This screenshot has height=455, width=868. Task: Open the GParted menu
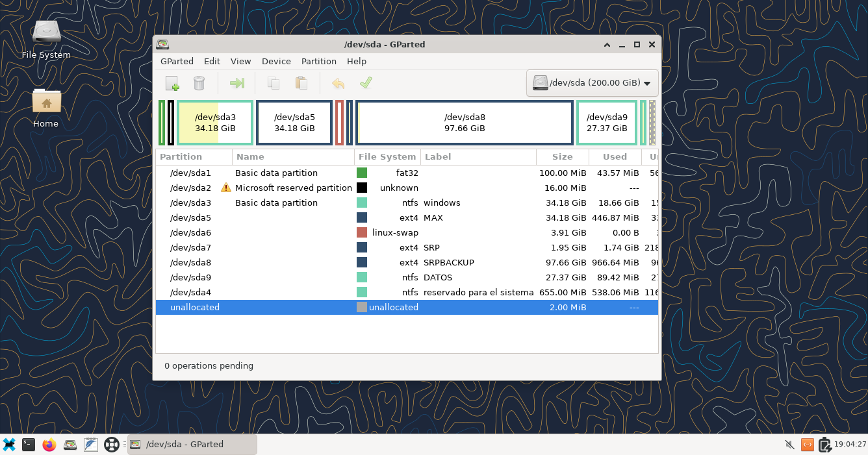click(177, 61)
